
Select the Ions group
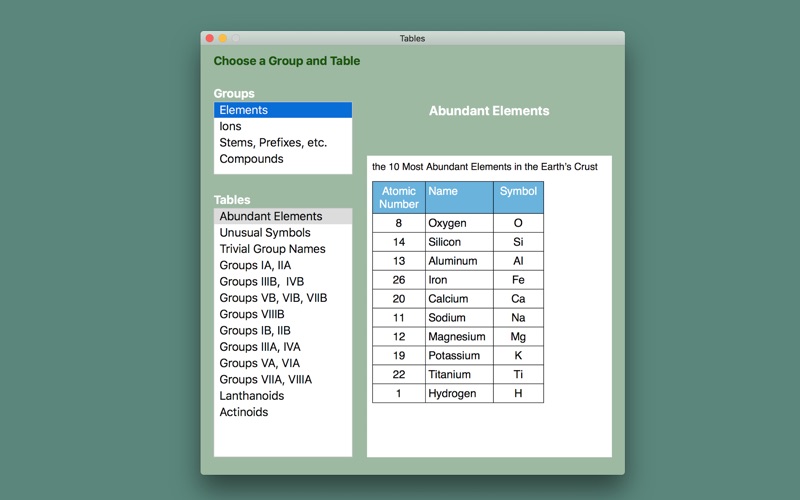tap(283, 126)
